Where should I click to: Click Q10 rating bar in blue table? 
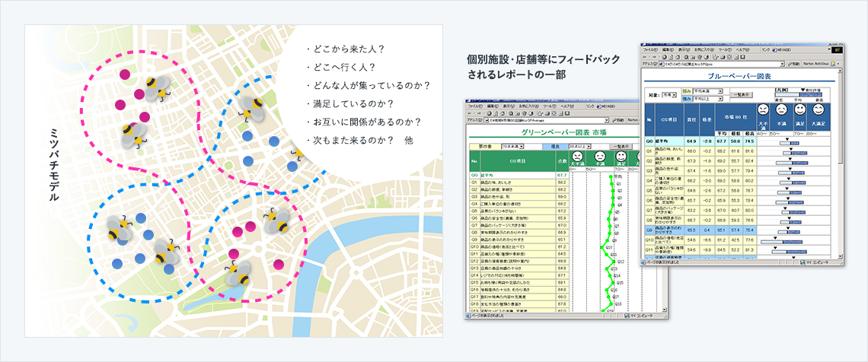coord(781,242)
